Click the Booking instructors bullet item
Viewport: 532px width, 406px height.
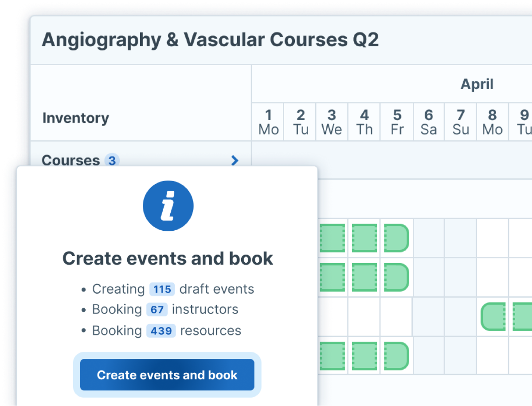165,309
